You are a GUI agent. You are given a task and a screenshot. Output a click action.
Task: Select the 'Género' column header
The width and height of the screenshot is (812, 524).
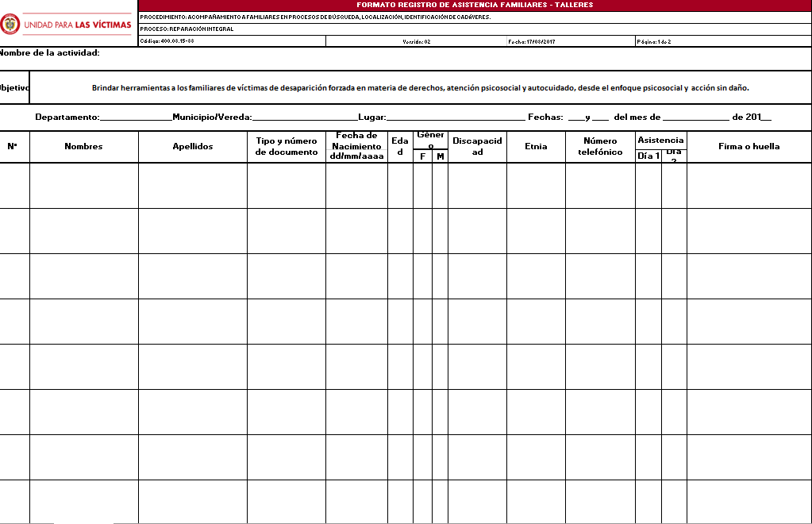[430, 140]
